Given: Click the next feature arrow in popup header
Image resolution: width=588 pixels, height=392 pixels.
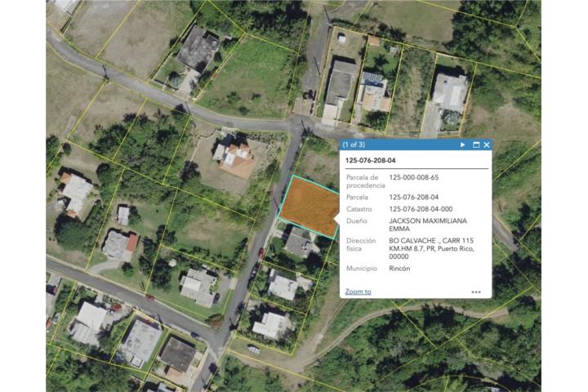Looking at the screenshot, I should pos(463,145).
